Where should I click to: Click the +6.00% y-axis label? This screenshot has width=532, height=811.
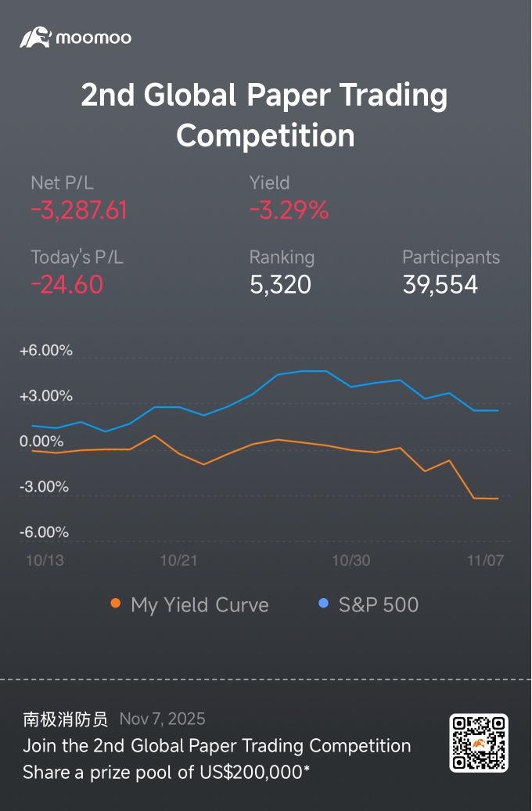[x=46, y=351]
